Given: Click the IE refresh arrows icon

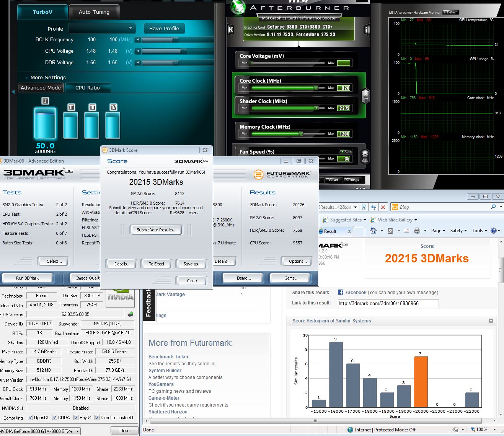Looking at the screenshot, I should click(x=374, y=207).
